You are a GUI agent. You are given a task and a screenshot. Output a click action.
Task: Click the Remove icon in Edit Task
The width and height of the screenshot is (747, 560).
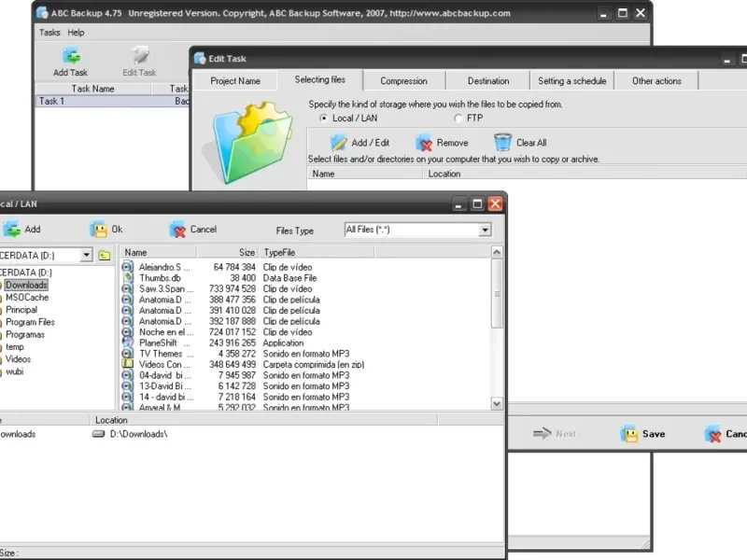tap(424, 143)
